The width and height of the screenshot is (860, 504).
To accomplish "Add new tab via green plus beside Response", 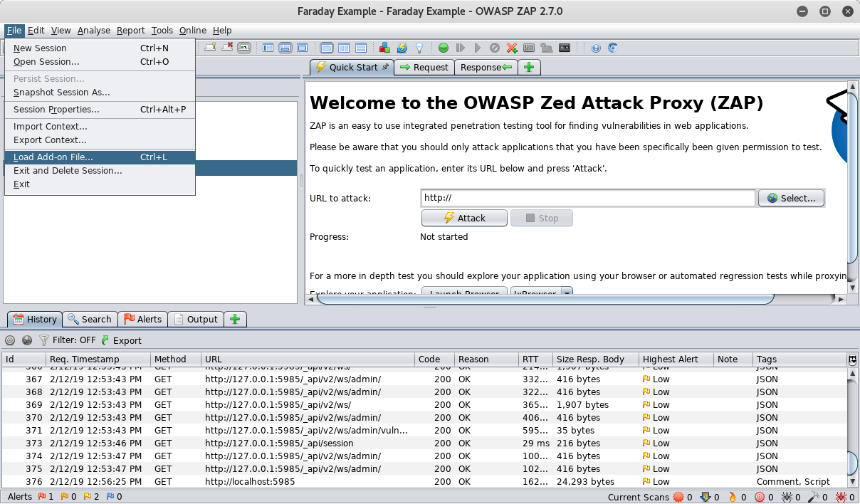I will pos(528,67).
